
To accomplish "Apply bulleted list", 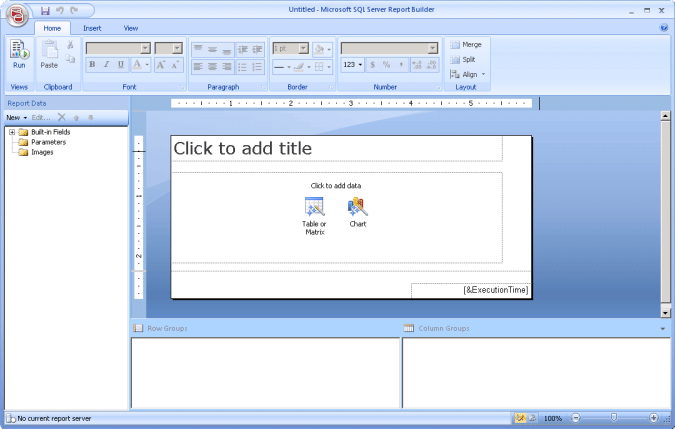I will point(243,67).
